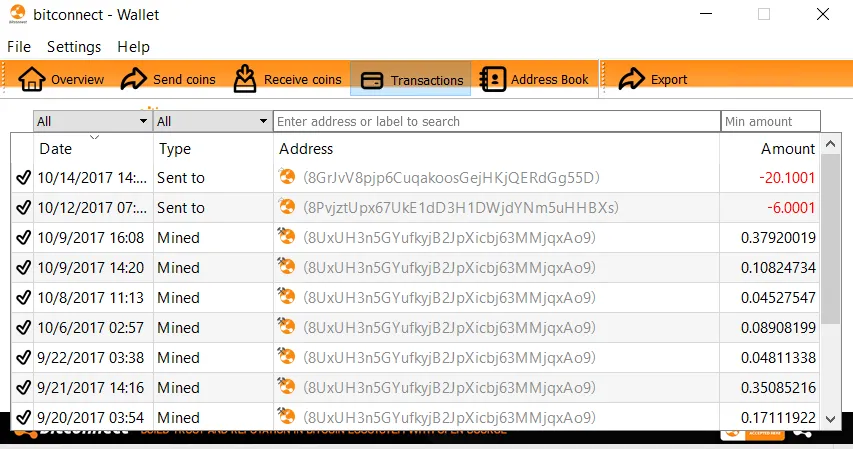Image resolution: width=853 pixels, height=449 pixels.
Task: Click mined coin icon in 0.17111922 row
Action: point(286,416)
